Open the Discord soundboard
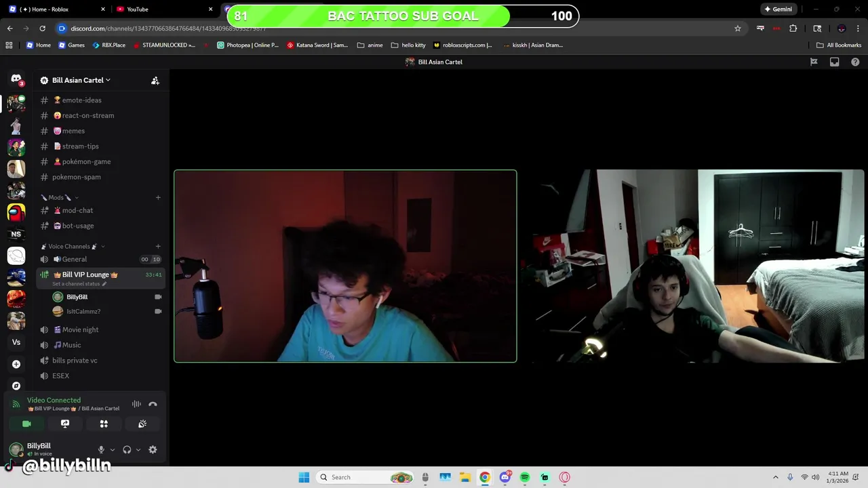This screenshot has width=868, height=488. [142, 424]
